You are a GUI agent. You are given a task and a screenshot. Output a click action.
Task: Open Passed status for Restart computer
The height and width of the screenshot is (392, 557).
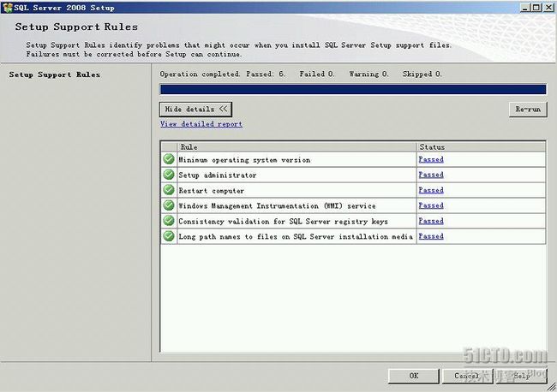(431, 190)
